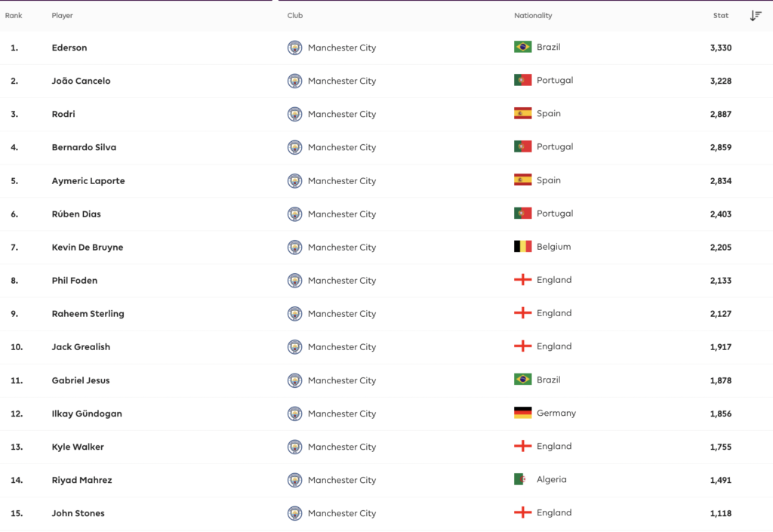Open Ederson's player profile
The height and width of the screenshot is (532, 773).
[x=69, y=47]
